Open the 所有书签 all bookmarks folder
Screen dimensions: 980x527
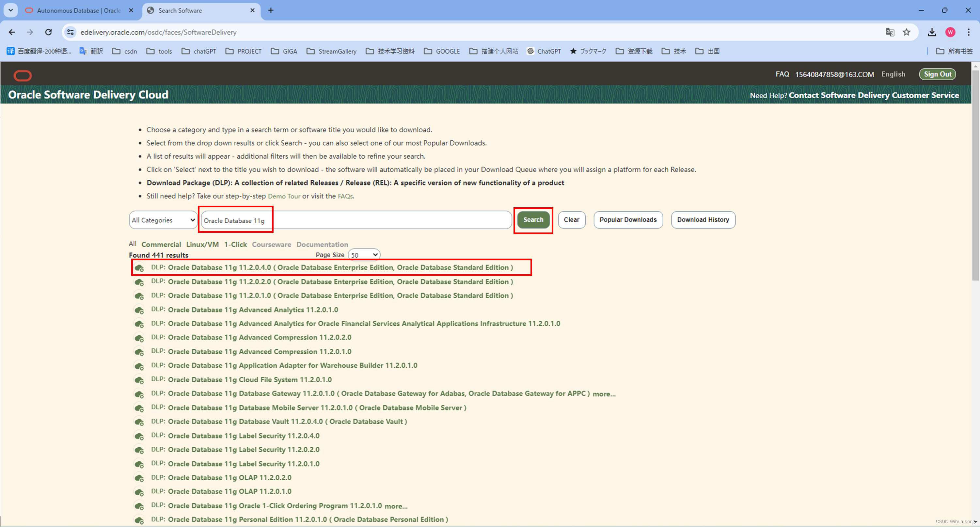pyautogui.click(x=955, y=51)
